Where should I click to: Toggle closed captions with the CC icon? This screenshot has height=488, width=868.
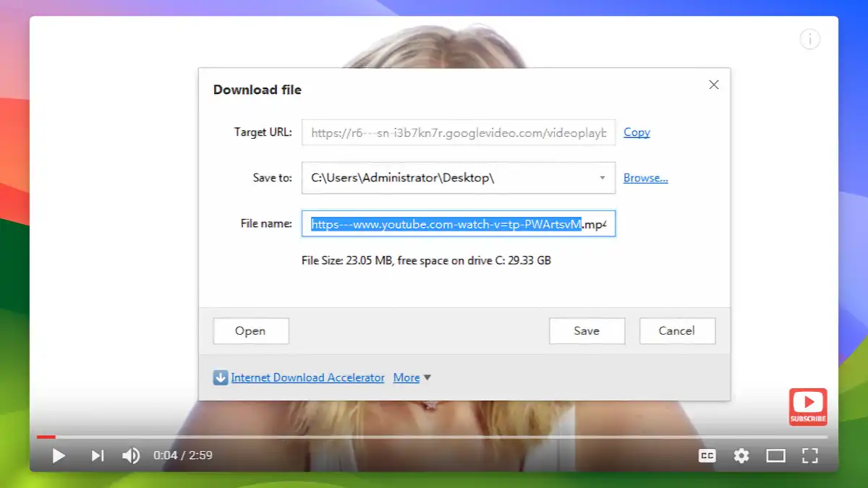point(707,455)
